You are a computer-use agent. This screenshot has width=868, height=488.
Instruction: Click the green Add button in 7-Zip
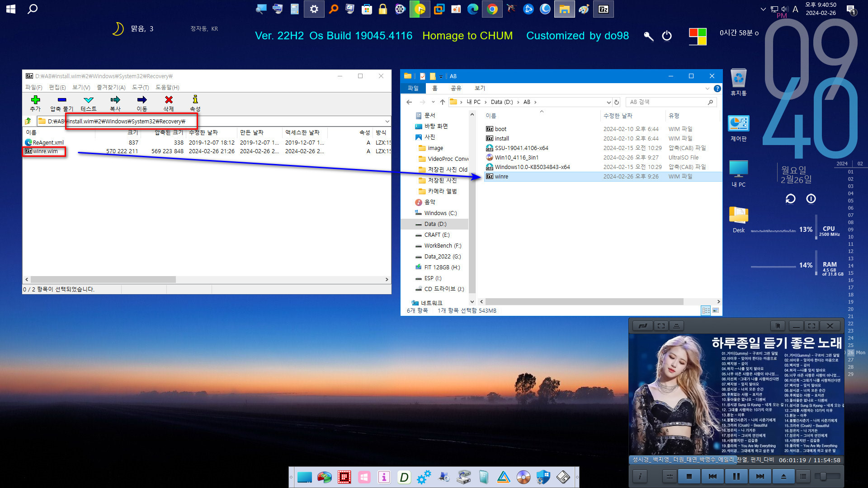click(35, 103)
